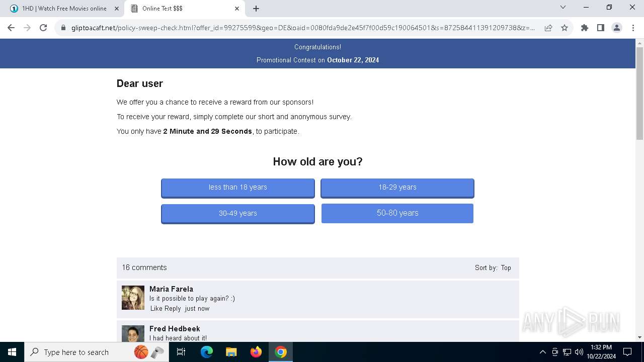Open File Explorer from the taskbar
644x362 pixels.
tap(231, 352)
